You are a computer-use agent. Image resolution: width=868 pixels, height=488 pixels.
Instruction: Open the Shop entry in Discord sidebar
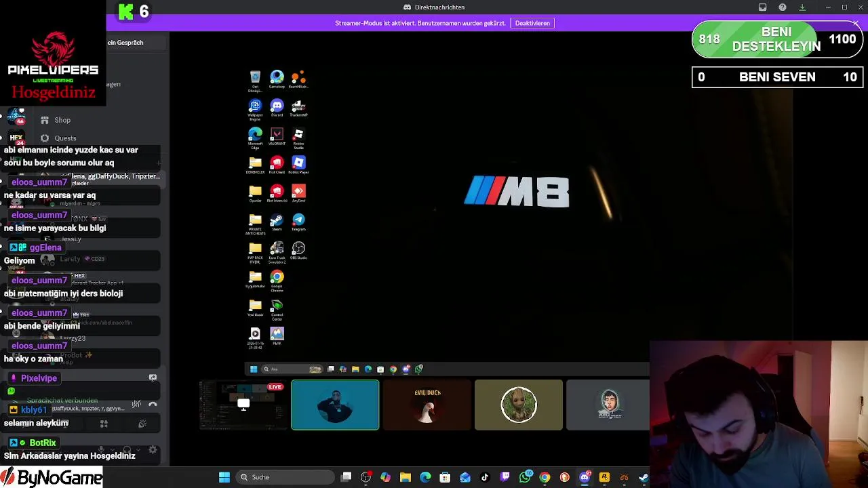pos(62,120)
